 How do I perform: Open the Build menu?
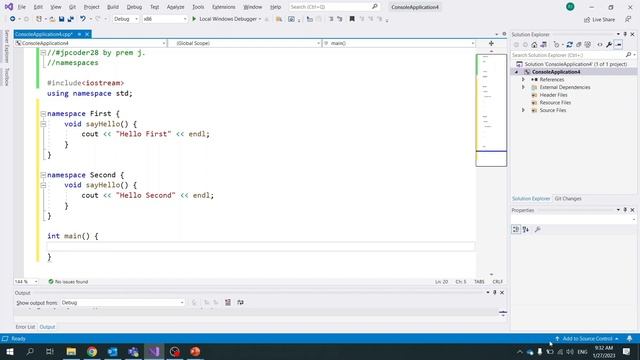113,7
